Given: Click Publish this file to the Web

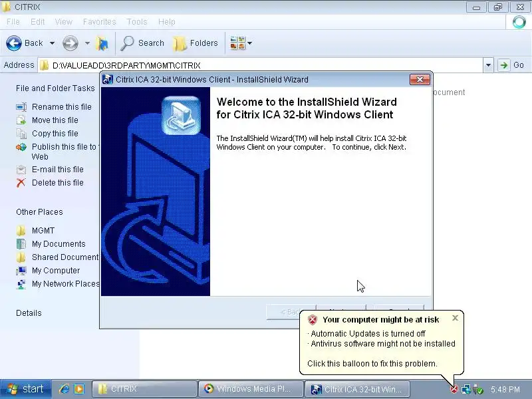Looking at the screenshot, I should (x=65, y=152).
